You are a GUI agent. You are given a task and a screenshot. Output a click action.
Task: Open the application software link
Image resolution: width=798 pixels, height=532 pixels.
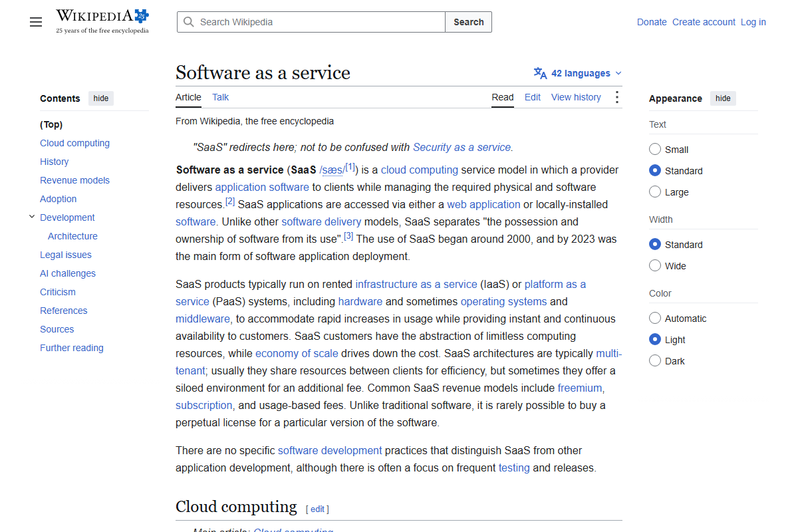262,187
